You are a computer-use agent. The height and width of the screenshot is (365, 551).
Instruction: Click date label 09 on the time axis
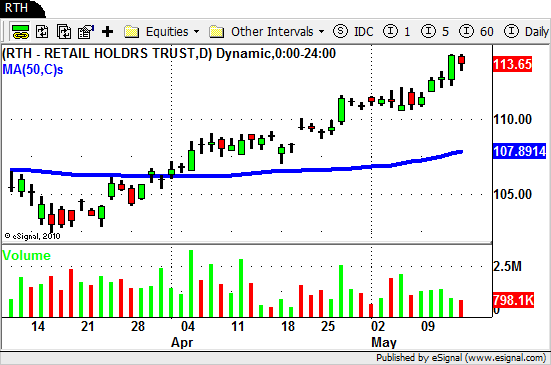coord(428,326)
